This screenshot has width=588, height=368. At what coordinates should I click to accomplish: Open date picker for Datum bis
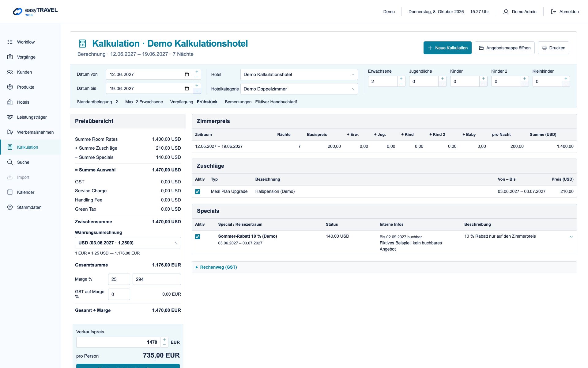[x=187, y=89]
